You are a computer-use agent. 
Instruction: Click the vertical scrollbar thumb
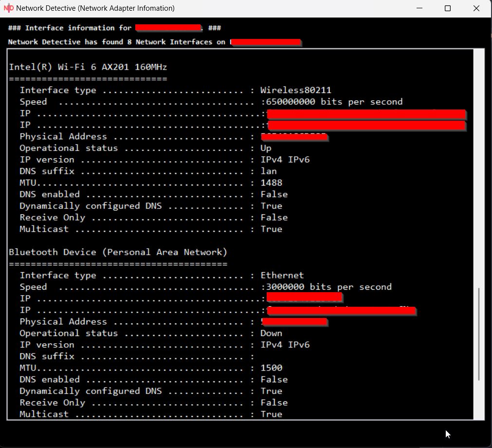pyautogui.click(x=479, y=334)
